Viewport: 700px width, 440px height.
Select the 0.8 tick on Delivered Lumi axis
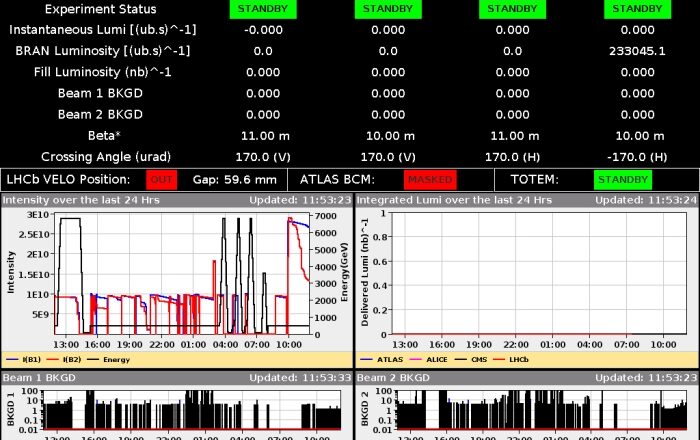click(380, 237)
